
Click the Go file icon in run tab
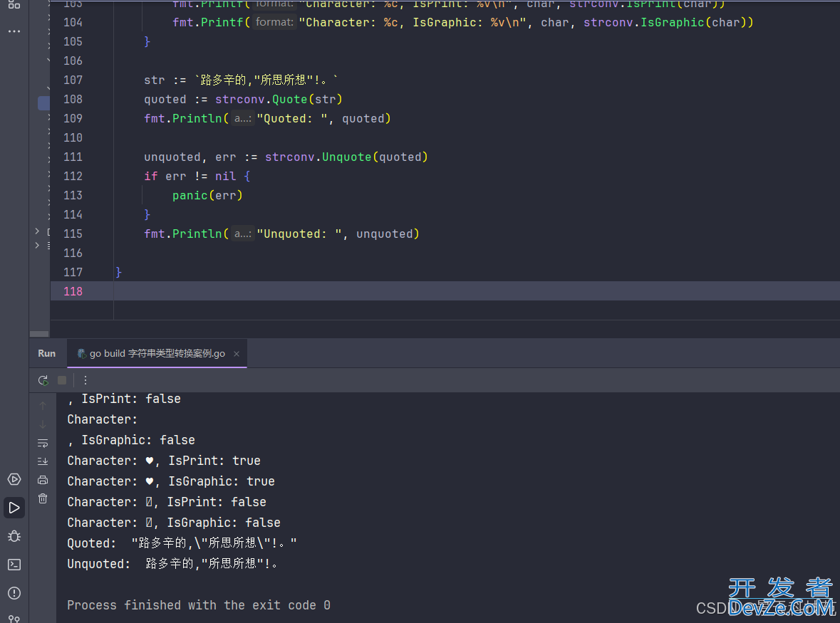point(81,353)
